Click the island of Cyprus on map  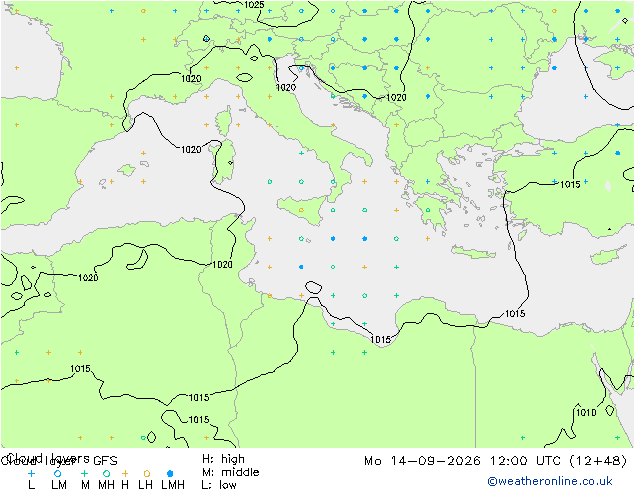(x=610, y=255)
